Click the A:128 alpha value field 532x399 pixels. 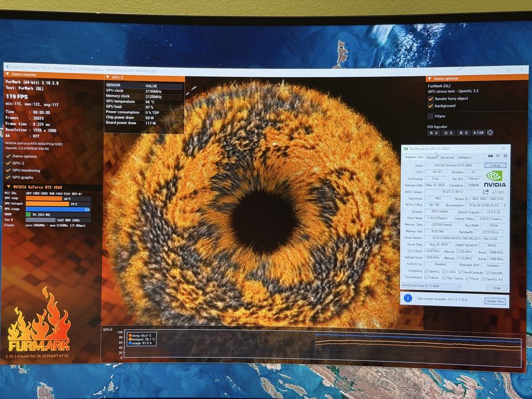[x=478, y=133]
